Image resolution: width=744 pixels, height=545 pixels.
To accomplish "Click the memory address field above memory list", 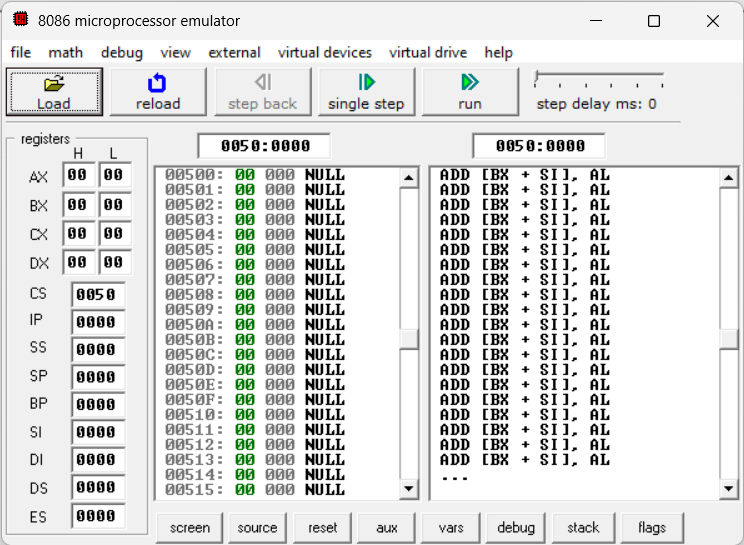I will point(264,146).
